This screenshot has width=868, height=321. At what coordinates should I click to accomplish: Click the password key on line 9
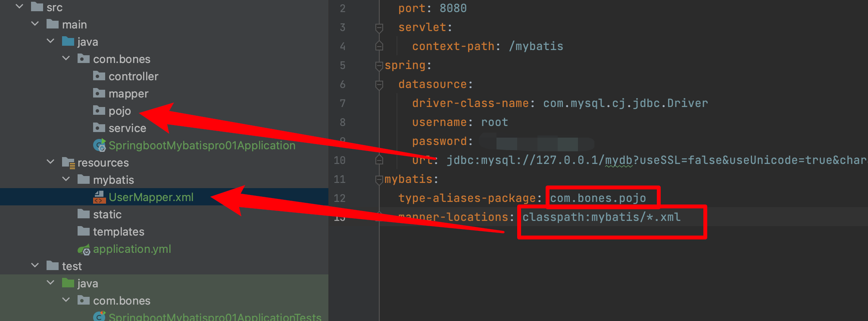click(440, 141)
